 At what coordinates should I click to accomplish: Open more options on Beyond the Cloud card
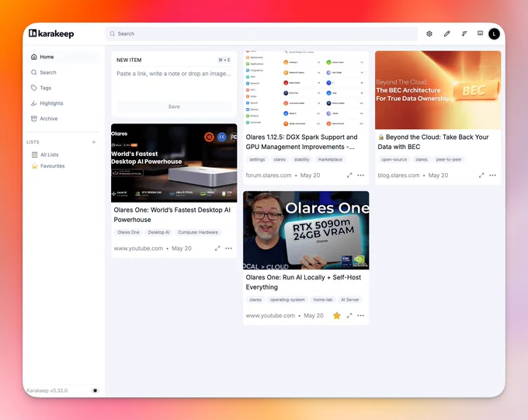click(492, 175)
